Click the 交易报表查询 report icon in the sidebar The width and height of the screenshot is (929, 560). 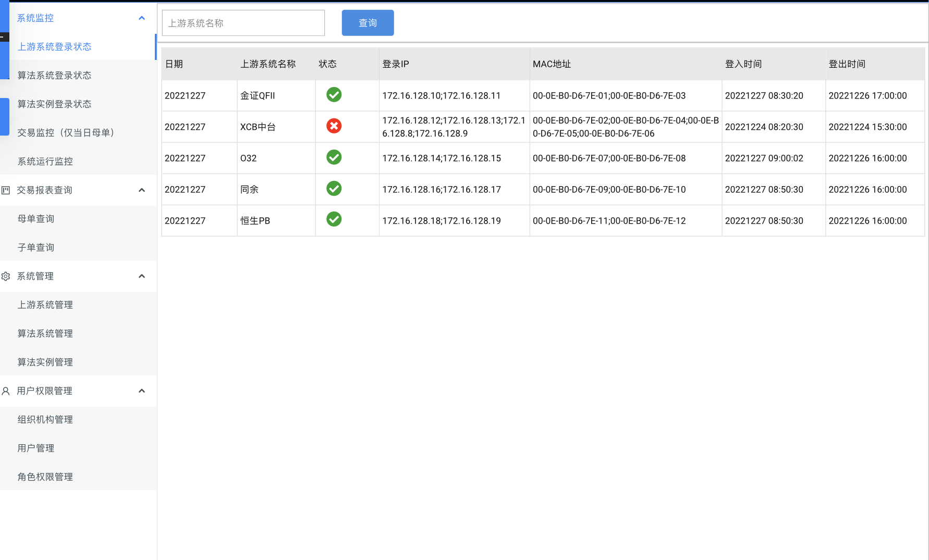coord(6,190)
